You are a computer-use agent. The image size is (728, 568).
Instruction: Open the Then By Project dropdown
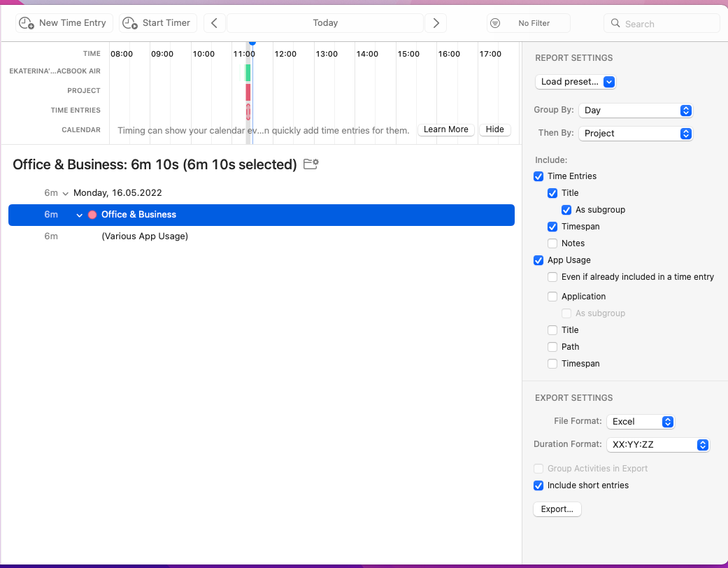(x=636, y=134)
